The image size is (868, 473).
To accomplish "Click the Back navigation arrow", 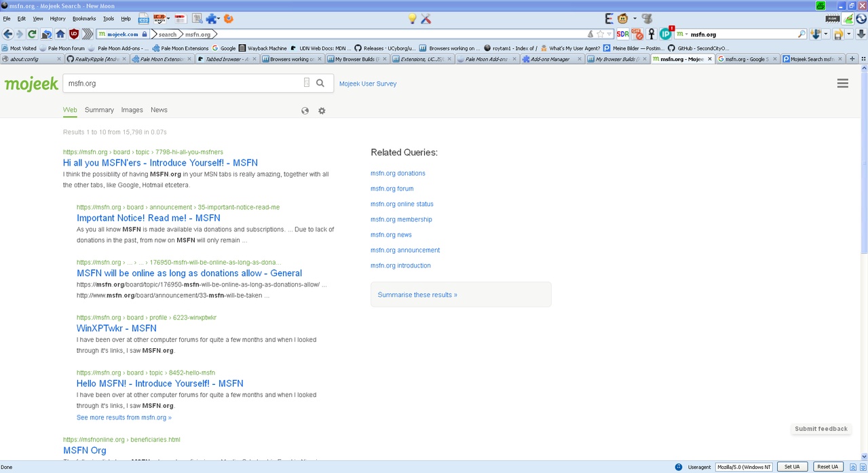I will (7, 34).
